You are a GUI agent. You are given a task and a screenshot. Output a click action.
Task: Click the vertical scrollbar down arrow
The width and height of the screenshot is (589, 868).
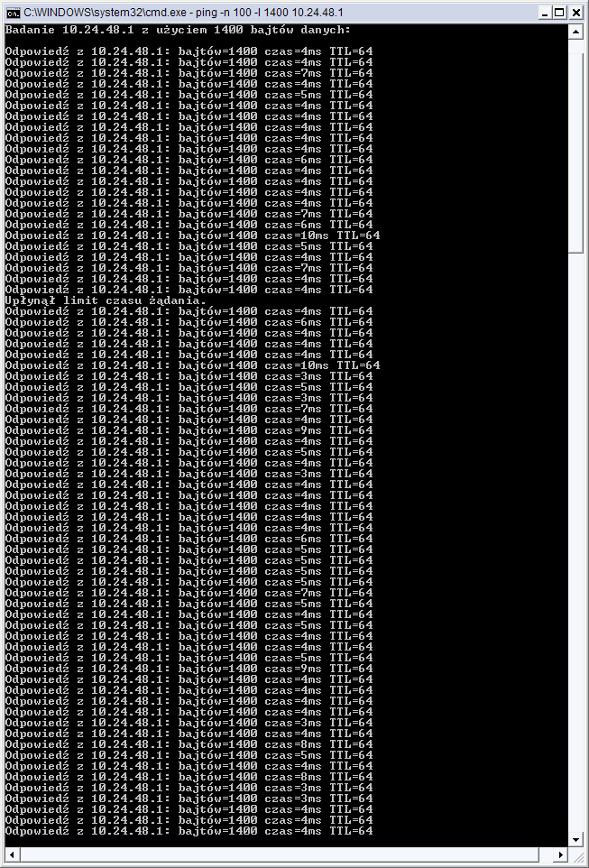(575, 838)
